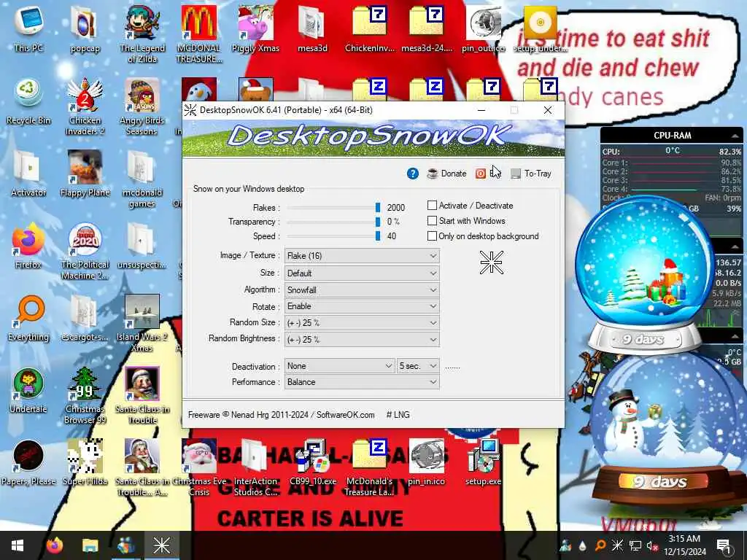Viewport: 747px width, 560px height.
Task: Click the DesktopSnowOK taskbar button
Action: [161, 545]
